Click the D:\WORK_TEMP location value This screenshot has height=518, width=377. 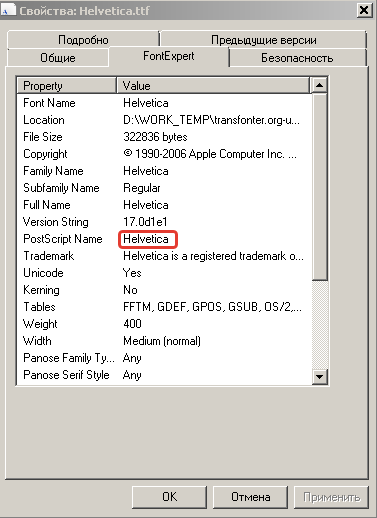pos(211,120)
